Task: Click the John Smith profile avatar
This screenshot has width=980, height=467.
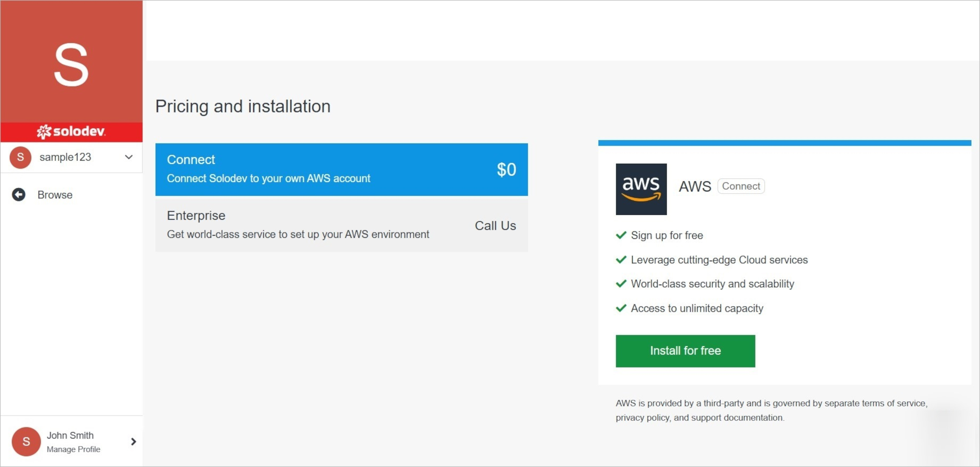Action: [x=26, y=442]
